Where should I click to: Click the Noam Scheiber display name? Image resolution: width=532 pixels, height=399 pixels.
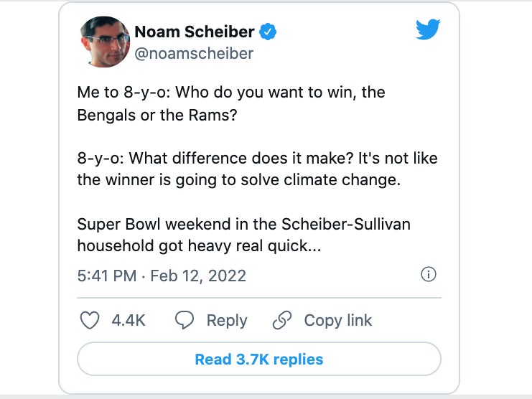194,32
